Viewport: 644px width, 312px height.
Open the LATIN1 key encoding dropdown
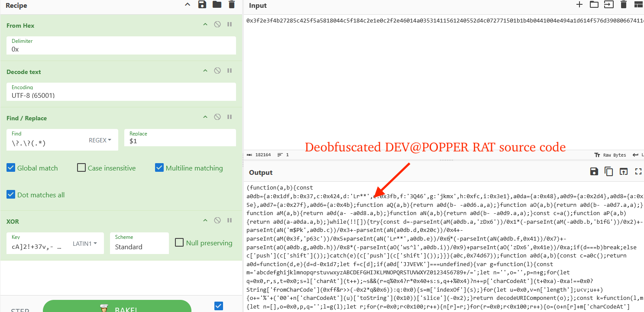tap(85, 243)
